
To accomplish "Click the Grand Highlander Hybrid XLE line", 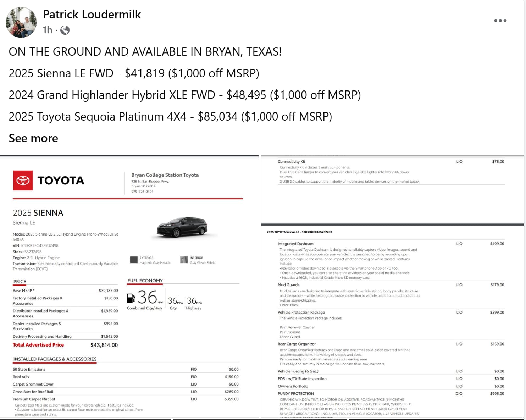I will (185, 95).
